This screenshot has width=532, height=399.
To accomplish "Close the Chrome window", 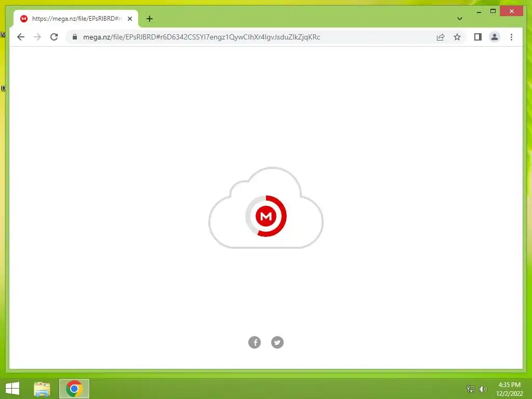I will [x=512, y=11].
